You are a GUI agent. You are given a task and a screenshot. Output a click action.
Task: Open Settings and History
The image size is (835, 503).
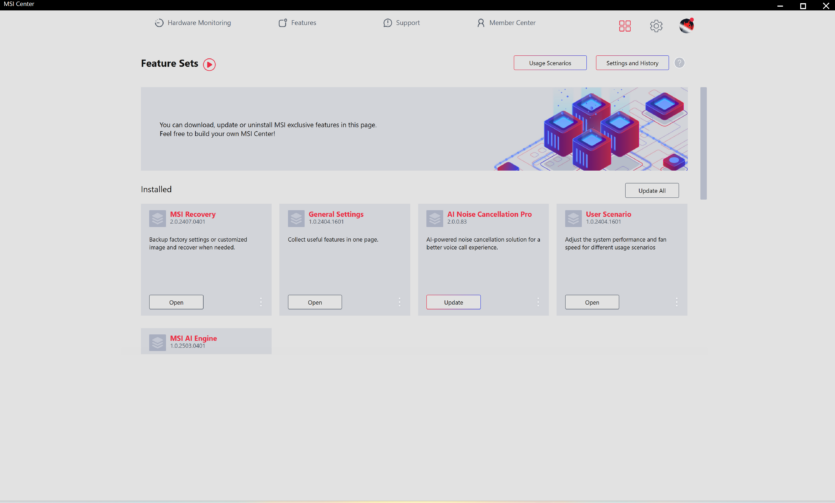click(632, 63)
